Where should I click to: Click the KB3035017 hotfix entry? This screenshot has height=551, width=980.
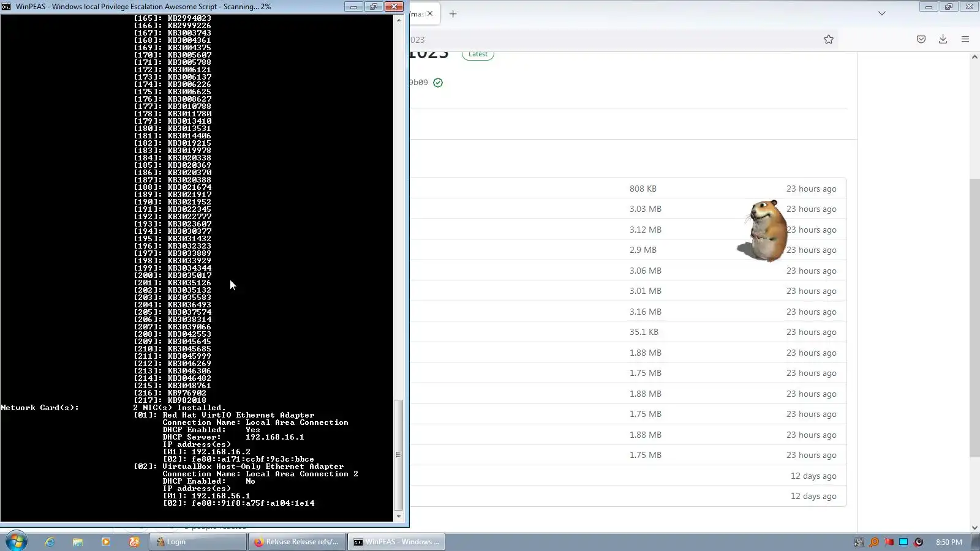tap(173, 275)
